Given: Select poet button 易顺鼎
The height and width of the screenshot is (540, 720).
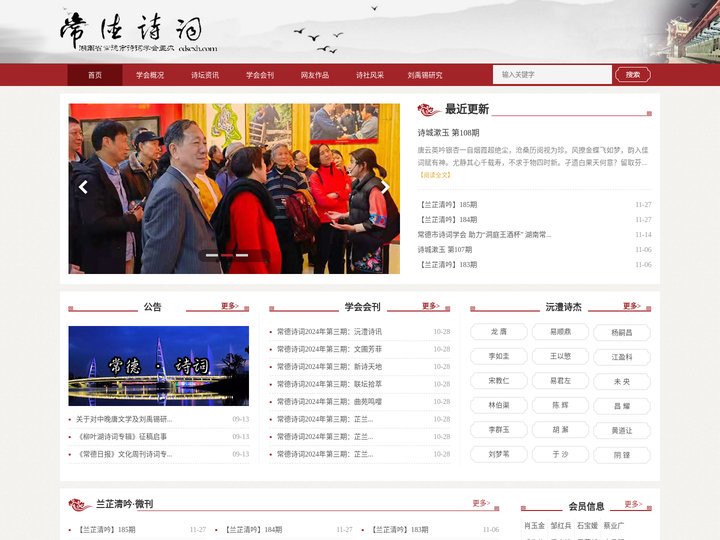Looking at the screenshot, I should 560,332.
